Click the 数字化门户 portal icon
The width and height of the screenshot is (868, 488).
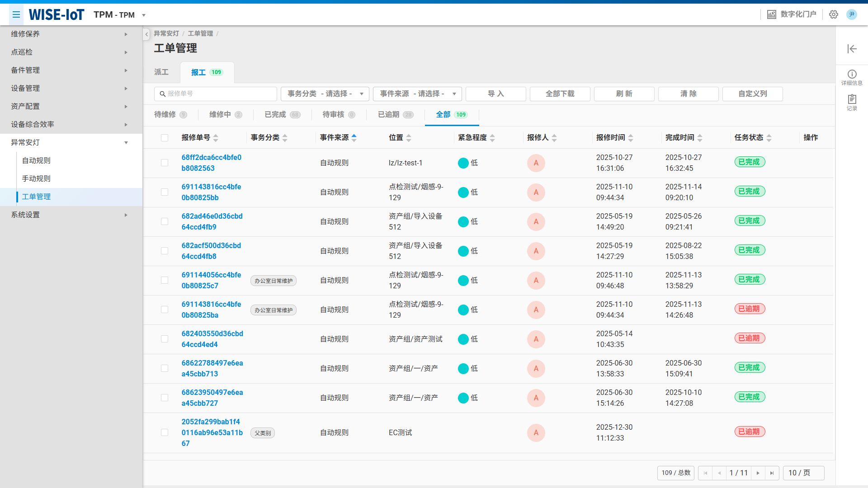point(771,14)
